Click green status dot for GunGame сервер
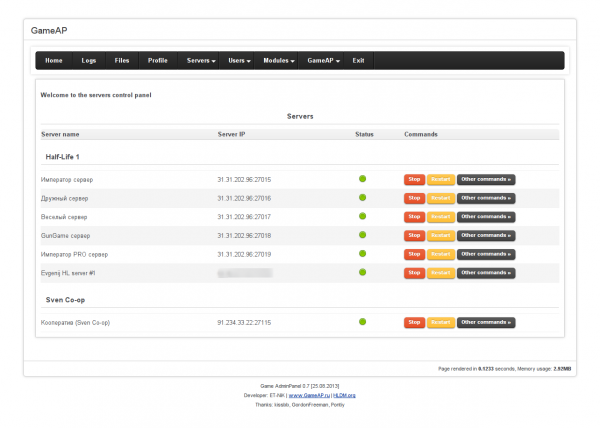 coord(362,235)
